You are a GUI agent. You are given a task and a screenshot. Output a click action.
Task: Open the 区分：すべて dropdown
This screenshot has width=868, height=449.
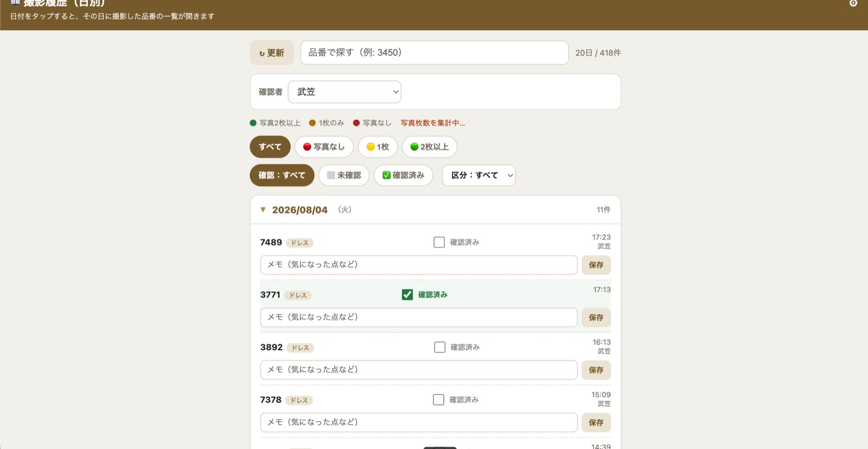point(479,175)
